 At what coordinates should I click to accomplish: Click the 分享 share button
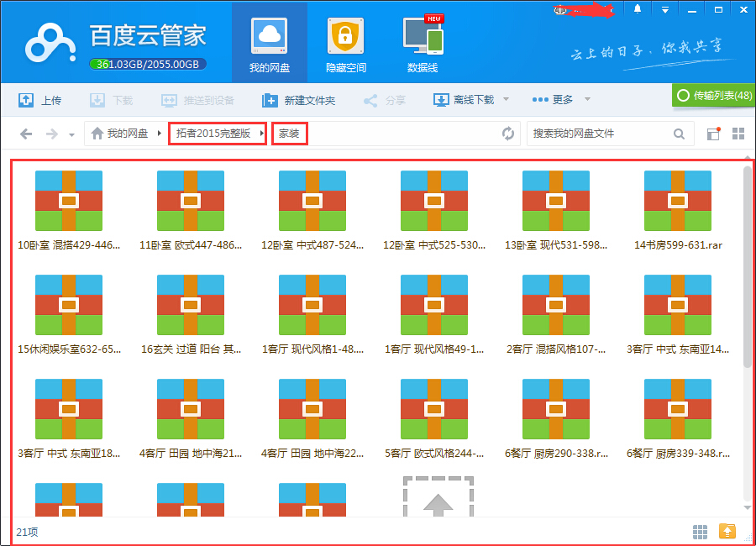pos(385,100)
